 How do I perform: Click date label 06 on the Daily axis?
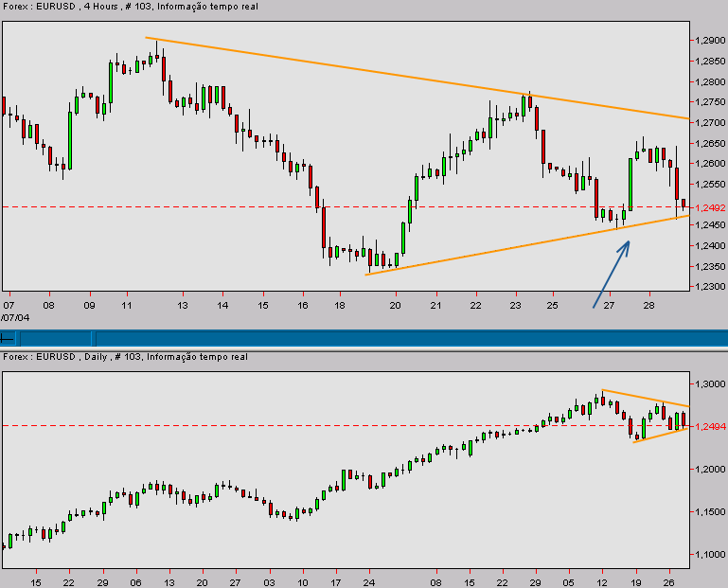pos(135,582)
